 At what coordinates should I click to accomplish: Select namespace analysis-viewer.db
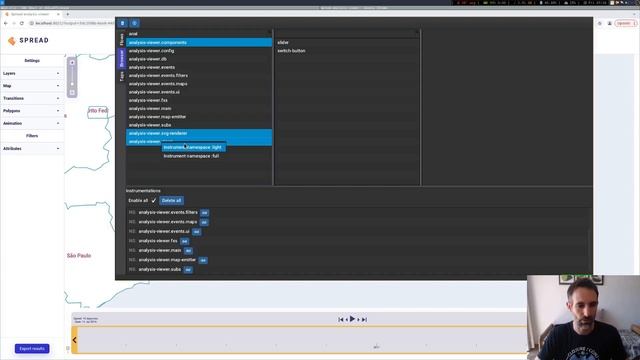[x=199, y=59]
